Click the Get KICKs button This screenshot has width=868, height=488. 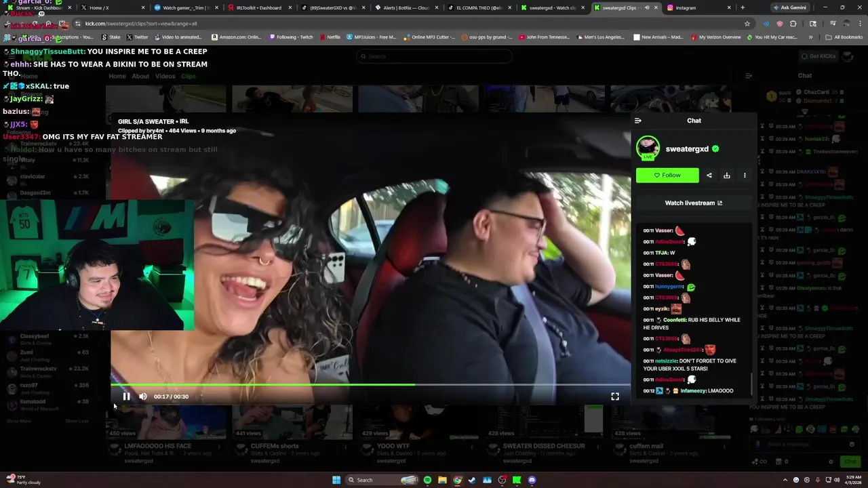(x=817, y=56)
